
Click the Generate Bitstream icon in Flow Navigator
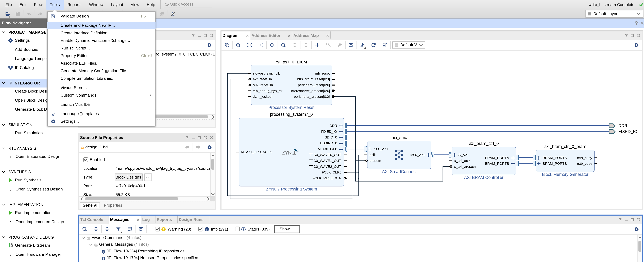(x=10, y=245)
